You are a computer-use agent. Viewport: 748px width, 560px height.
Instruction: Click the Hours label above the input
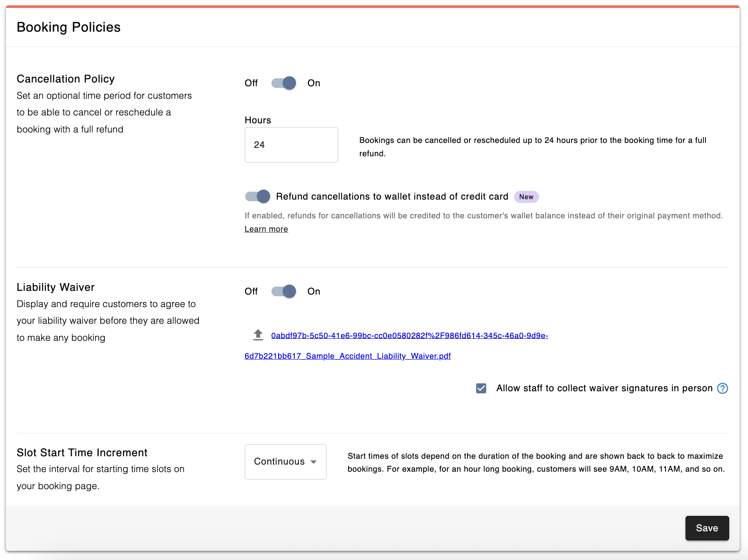pos(258,120)
